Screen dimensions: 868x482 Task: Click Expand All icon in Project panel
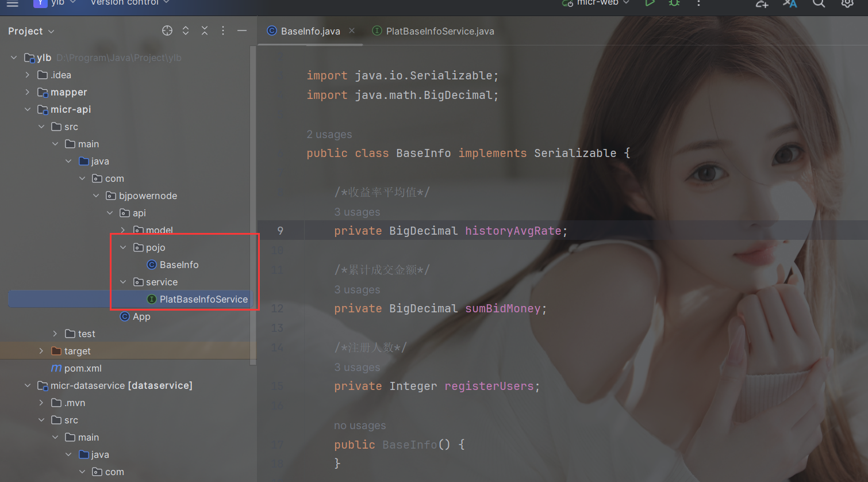(x=186, y=30)
